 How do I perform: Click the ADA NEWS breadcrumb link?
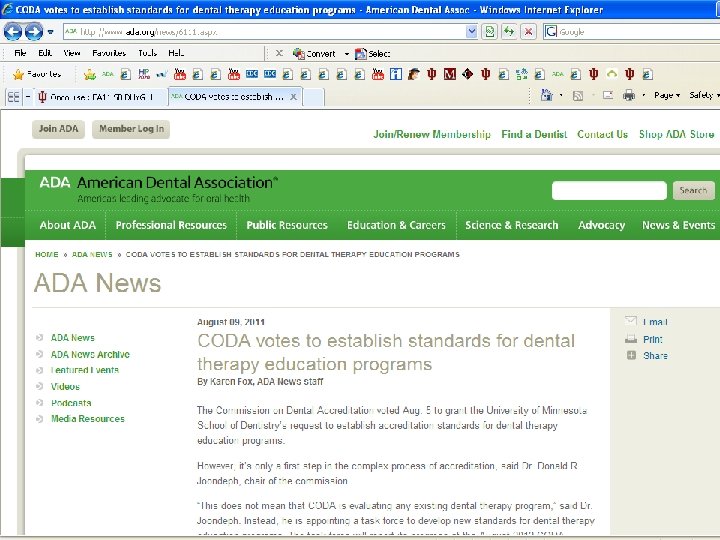click(92, 254)
